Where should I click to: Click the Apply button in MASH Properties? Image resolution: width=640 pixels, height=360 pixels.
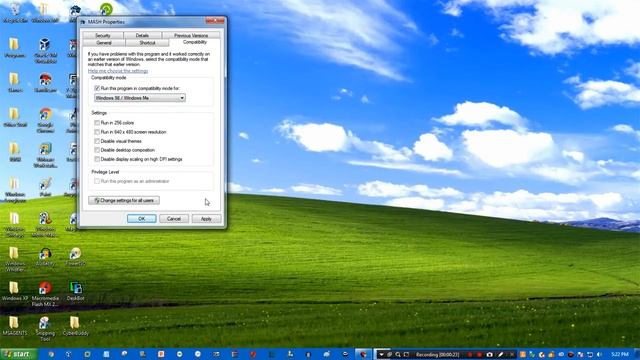206,219
